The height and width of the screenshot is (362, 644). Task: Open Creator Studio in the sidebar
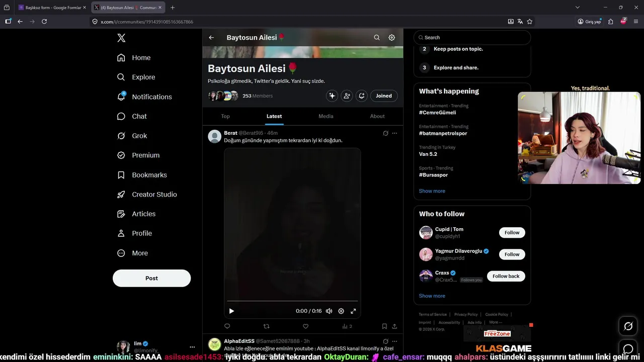click(147, 195)
